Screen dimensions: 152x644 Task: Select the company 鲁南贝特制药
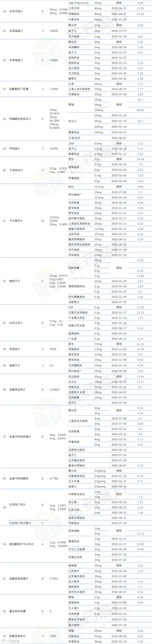(x=77, y=465)
